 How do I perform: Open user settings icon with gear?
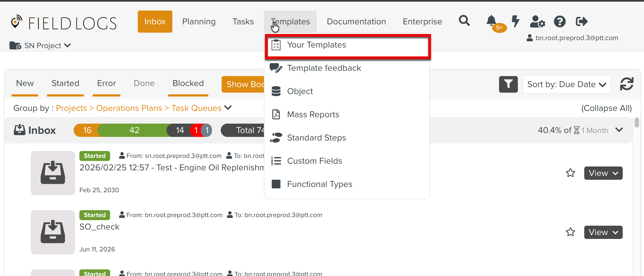click(537, 22)
